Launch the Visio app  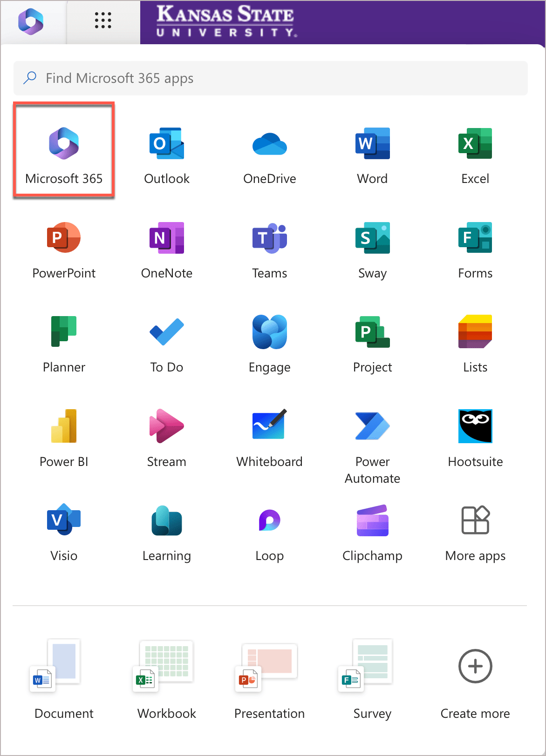(64, 533)
